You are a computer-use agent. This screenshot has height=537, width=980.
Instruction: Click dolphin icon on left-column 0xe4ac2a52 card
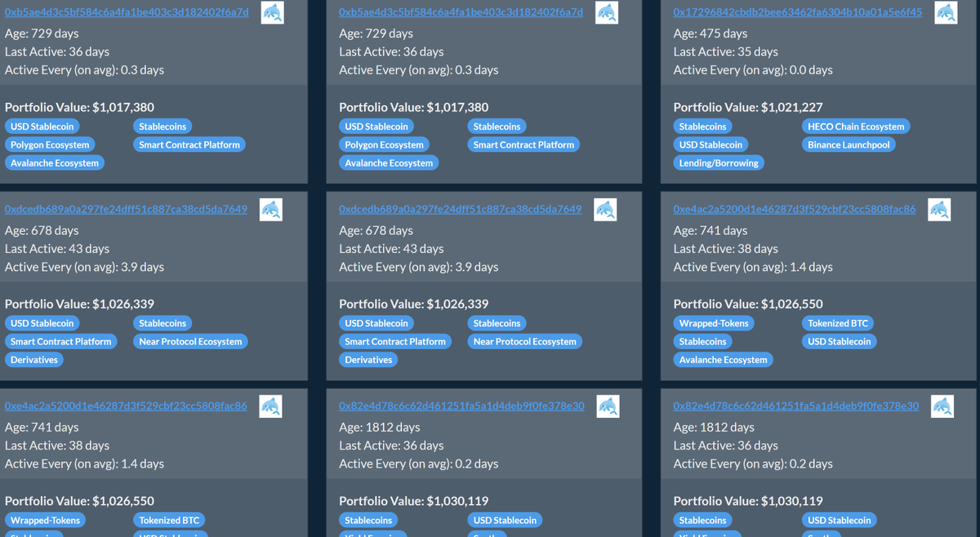point(270,406)
